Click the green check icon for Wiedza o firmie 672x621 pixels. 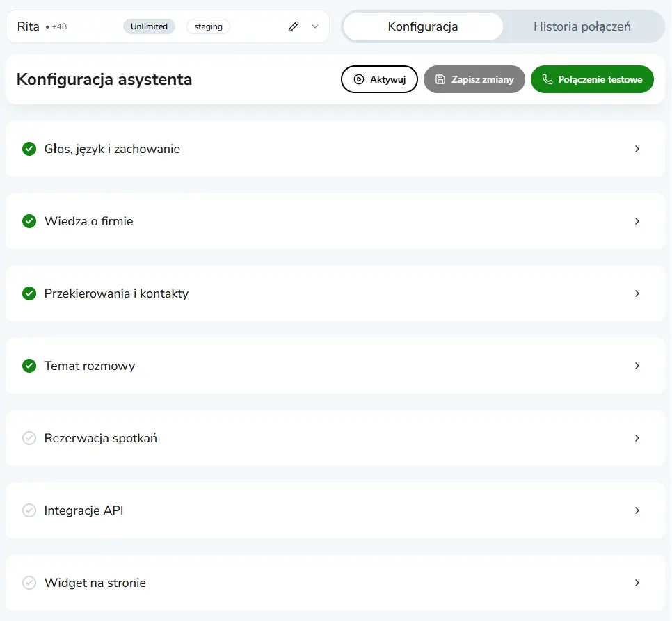29,221
